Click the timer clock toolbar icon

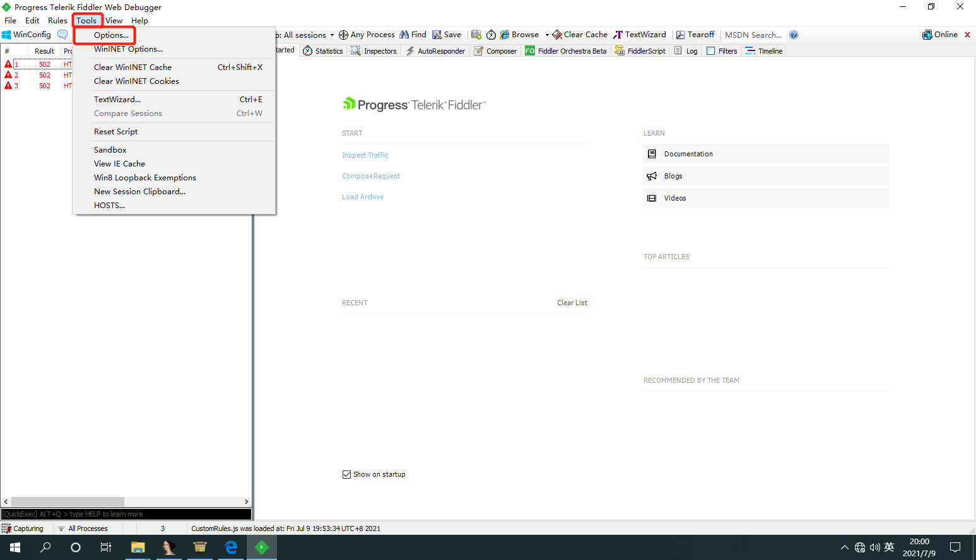coord(491,35)
